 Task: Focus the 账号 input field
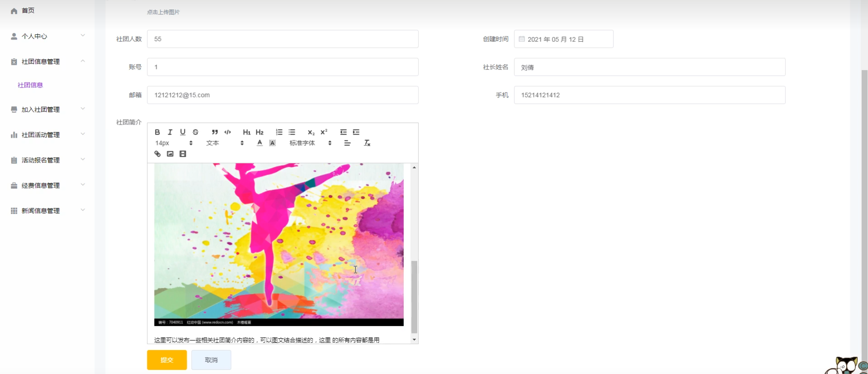pyautogui.click(x=283, y=67)
